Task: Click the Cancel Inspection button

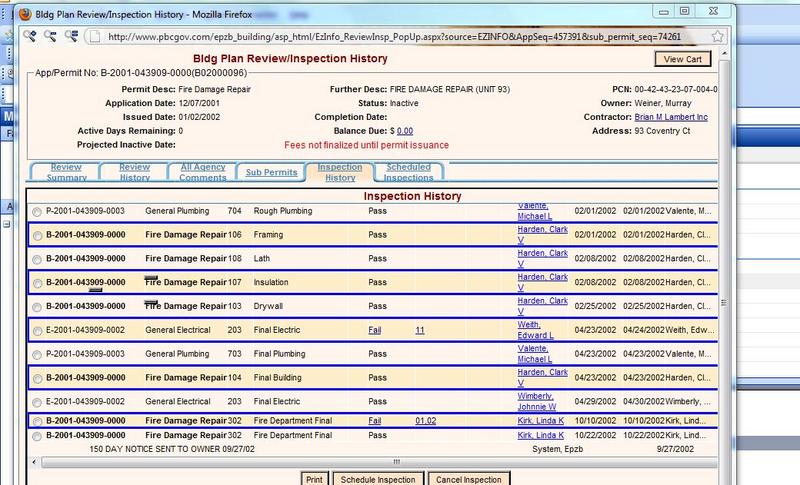Action: (x=468, y=479)
